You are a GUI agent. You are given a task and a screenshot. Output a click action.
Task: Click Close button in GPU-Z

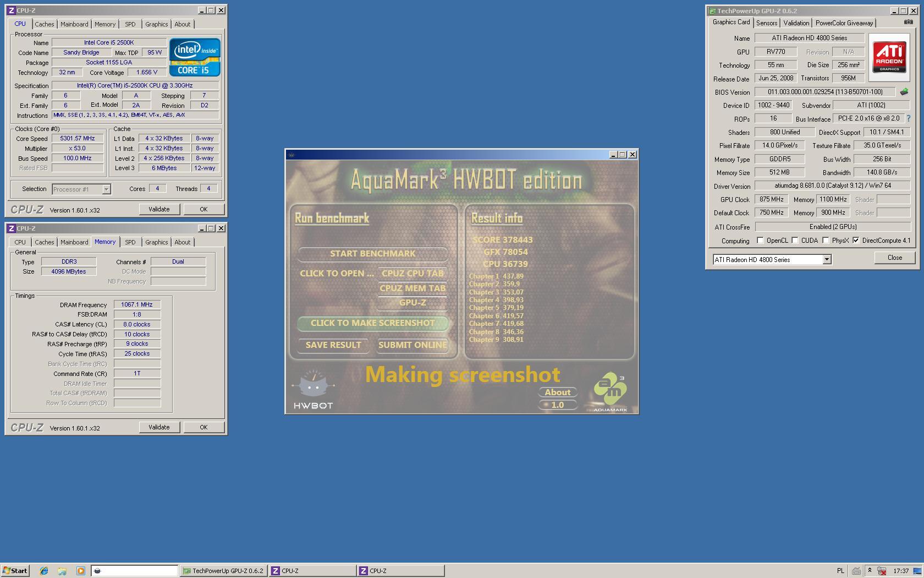pyautogui.click(x=894, y=258)
